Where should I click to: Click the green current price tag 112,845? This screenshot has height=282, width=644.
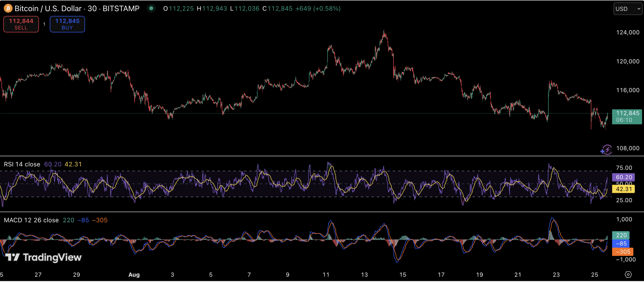(627, 117)
